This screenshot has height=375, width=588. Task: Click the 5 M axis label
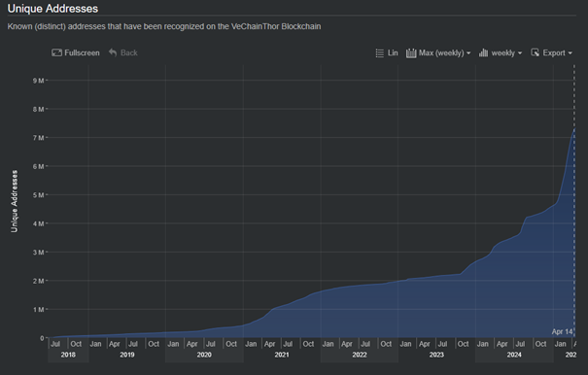[38, 195]
